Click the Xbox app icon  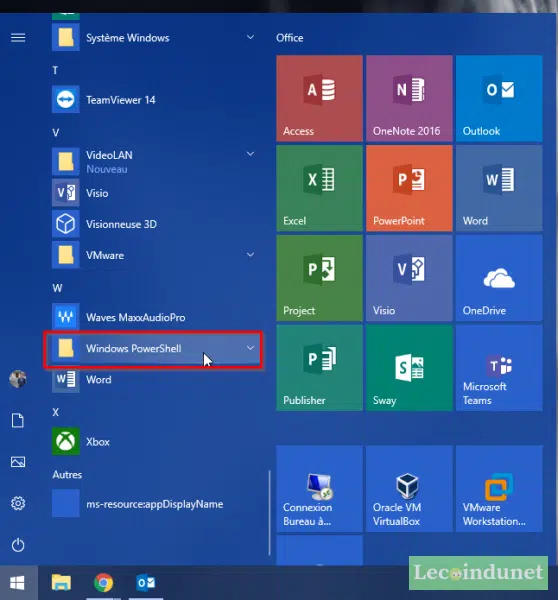[x=66, y=441]
